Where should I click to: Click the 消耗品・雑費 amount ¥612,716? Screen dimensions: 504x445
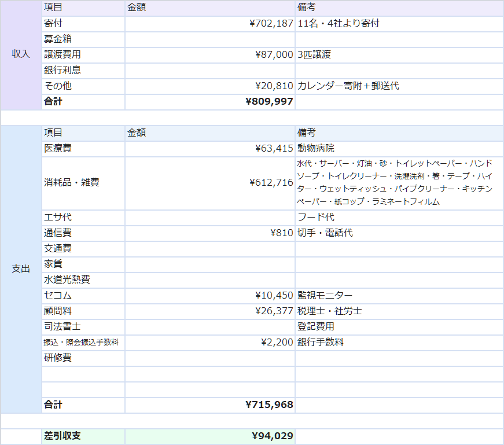pyautogui.click(x=210, y=183)
